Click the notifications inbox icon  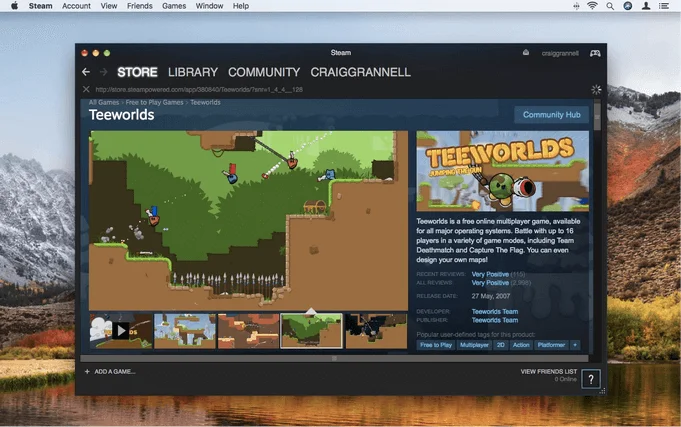tap(526, 53)
